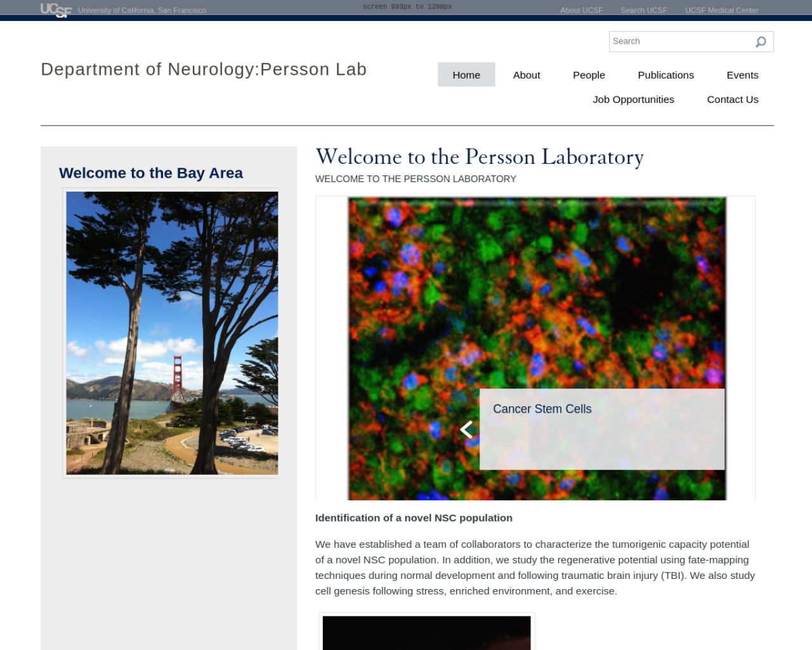812x650 pixels.
Task: Click University of California, San Francisco link
Action: [x=142, y=10]
